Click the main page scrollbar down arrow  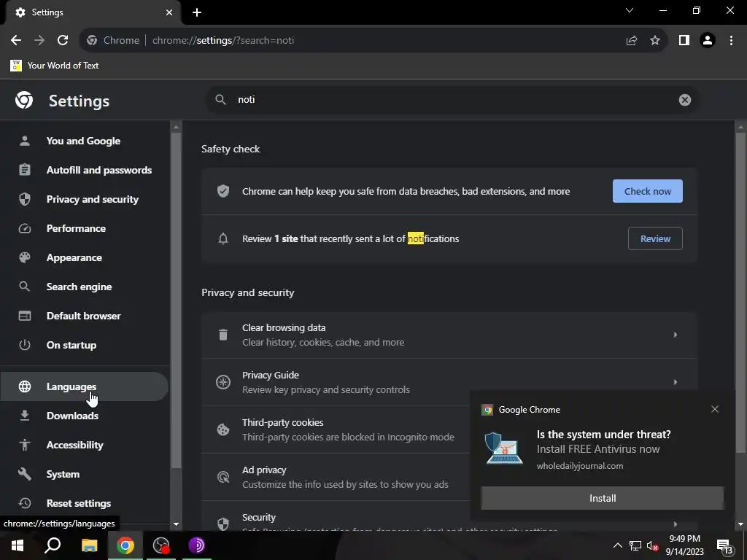pyautogui.click(x=740, y=524)
